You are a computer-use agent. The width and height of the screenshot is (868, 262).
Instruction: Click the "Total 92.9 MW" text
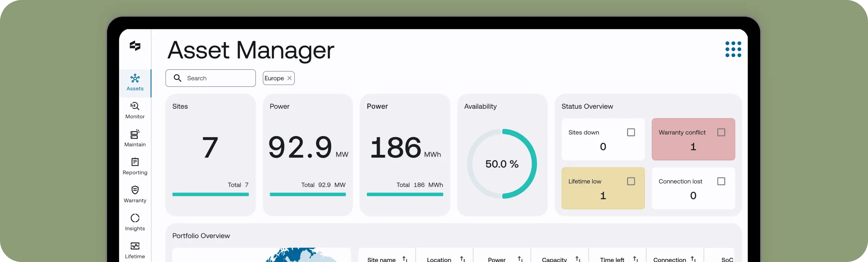[323, 185]
